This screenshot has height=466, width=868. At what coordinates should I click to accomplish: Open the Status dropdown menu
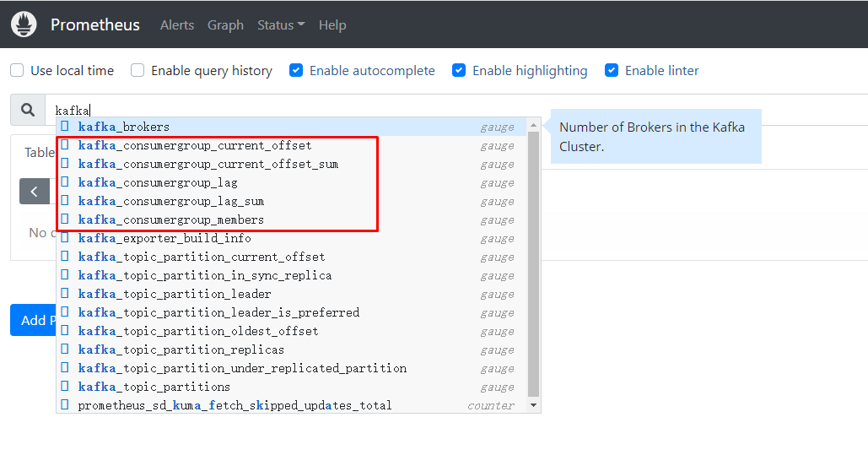tap(281, 25)
